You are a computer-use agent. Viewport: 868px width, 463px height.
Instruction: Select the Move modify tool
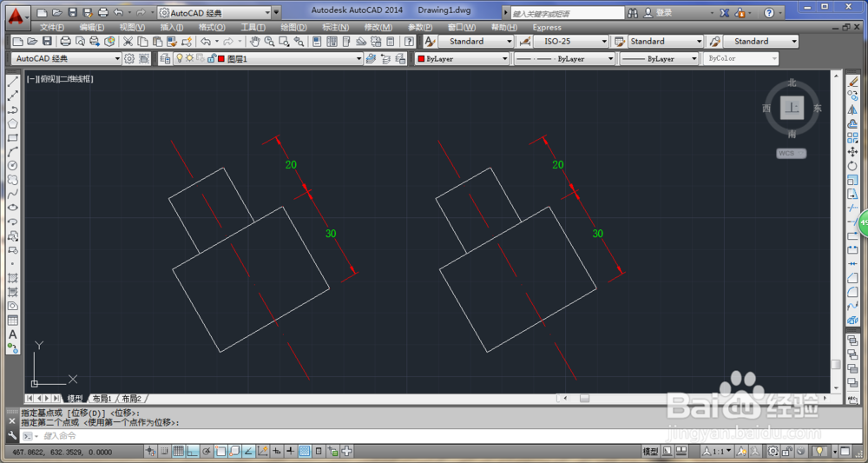pyautogui.click(x=852, y=152)
